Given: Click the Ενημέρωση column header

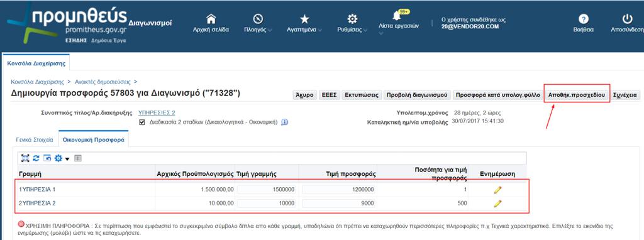Looking at the screenshot, I should [x=497, y=174].
